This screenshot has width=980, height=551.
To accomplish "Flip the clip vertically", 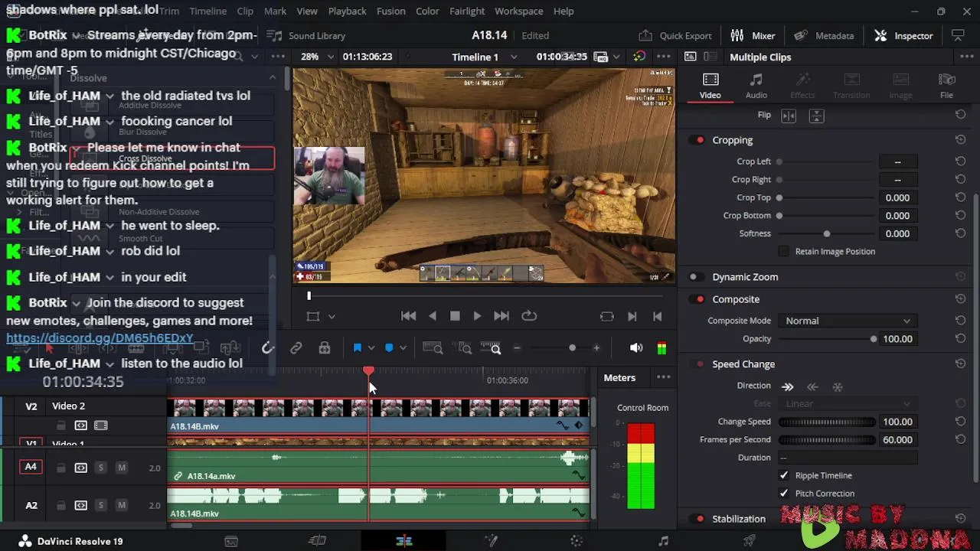I will coord(816,116).
